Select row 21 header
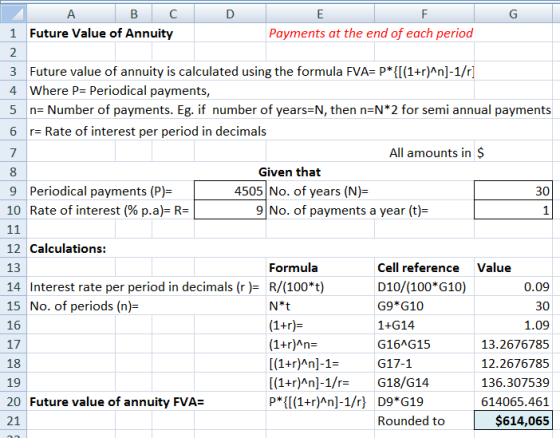The image size is (560, 438). coord(13,420)
